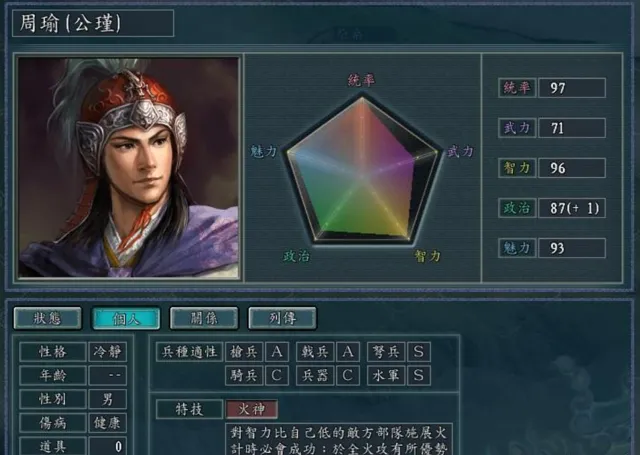The height and width of the screenshot is (455, 640).
Task: Open the 關係 relations tab
Action: [x=204, y=318]
